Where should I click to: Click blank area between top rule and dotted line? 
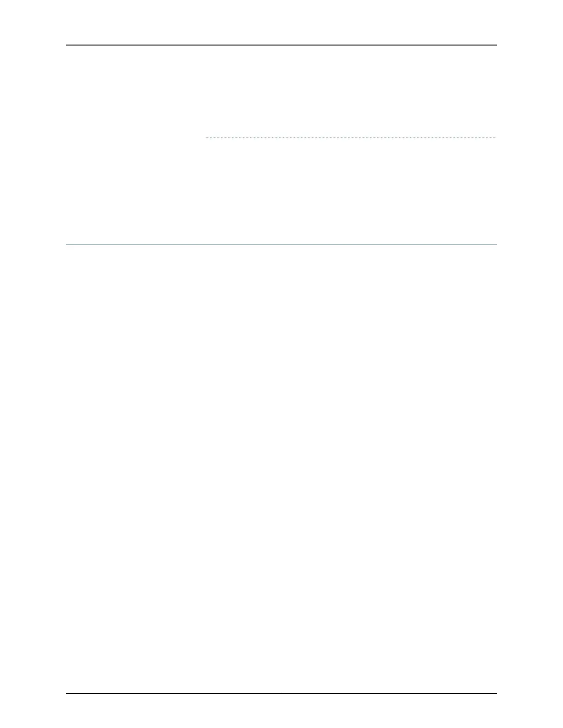click(x=281, y=91)
